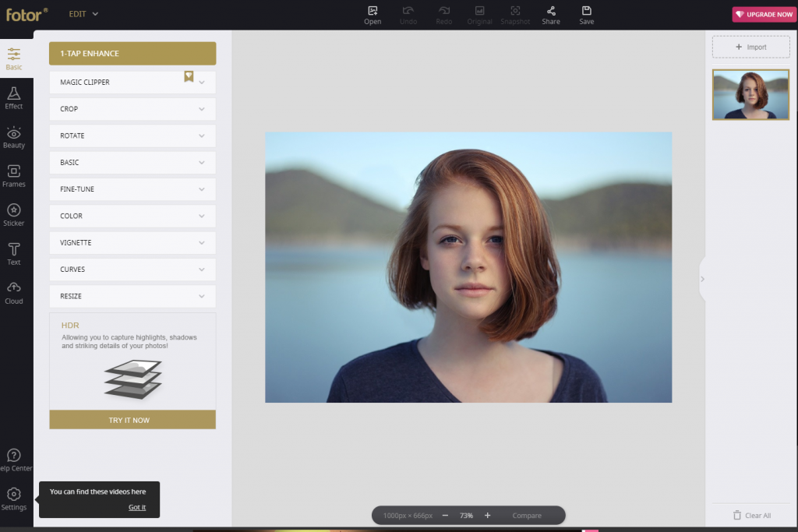Screen dimensions: 798x532
Task: Expand the Resize section
Action: [132, 296]
